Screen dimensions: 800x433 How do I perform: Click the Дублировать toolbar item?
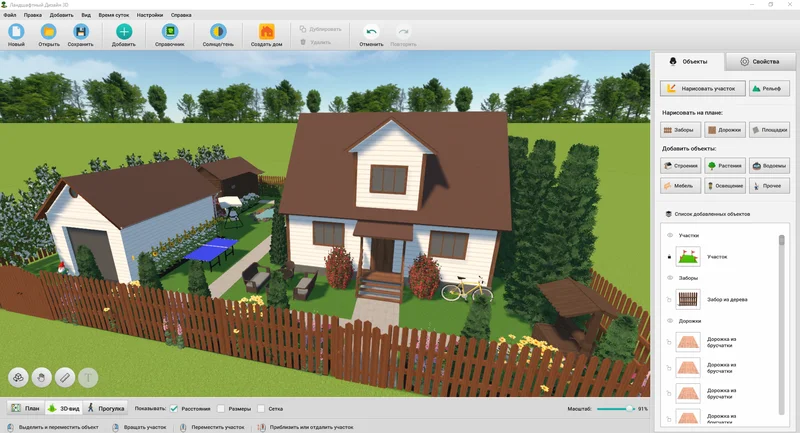tap(320, 29)
